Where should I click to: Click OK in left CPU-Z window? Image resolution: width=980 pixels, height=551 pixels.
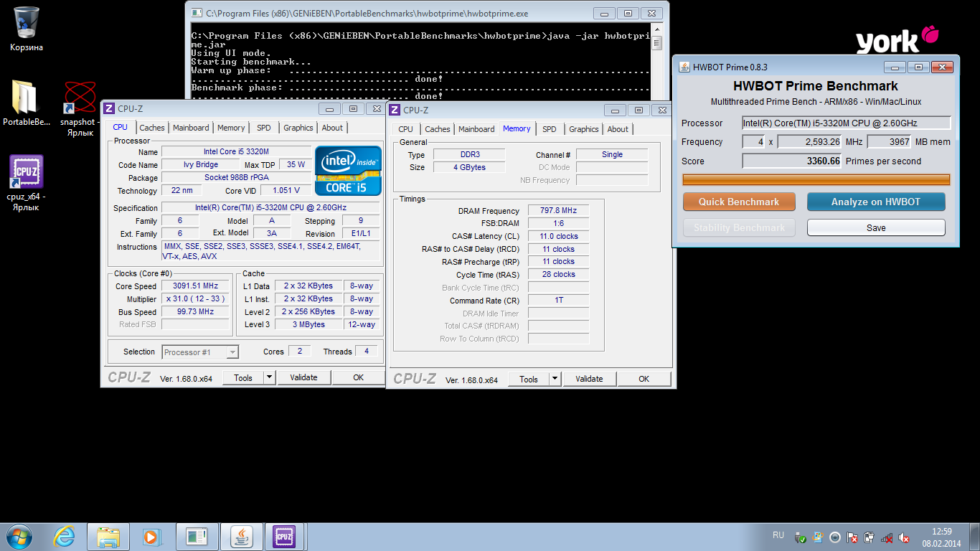(358, 377)
